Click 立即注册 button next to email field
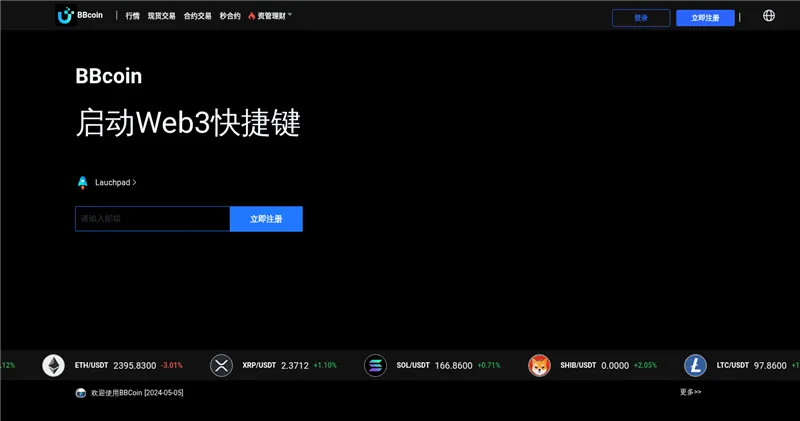 tap(266, 219)
